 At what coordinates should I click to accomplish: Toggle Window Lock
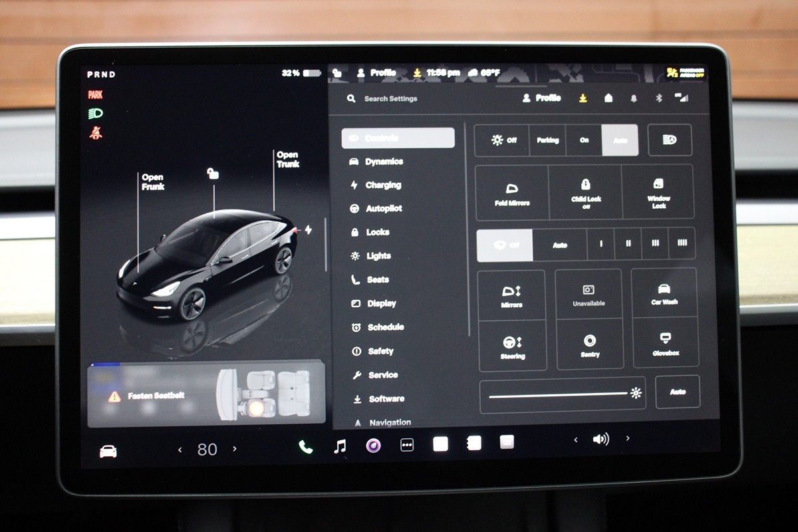coord(658,192)
